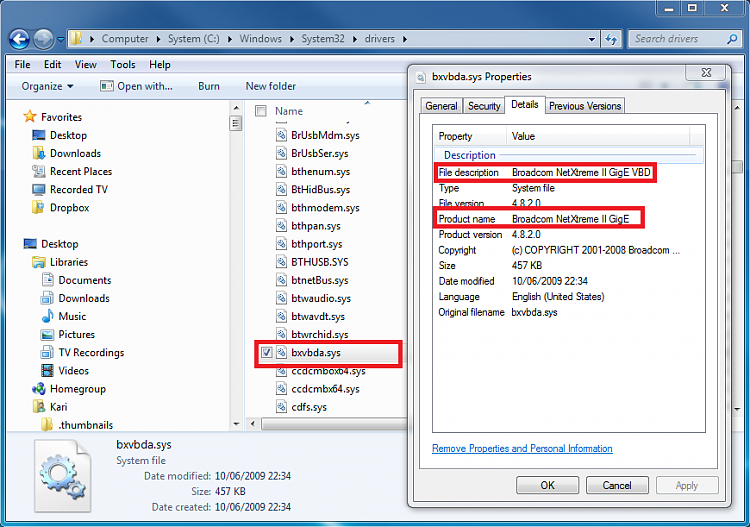Select btwavdt.sys file icon

[281, 317]
